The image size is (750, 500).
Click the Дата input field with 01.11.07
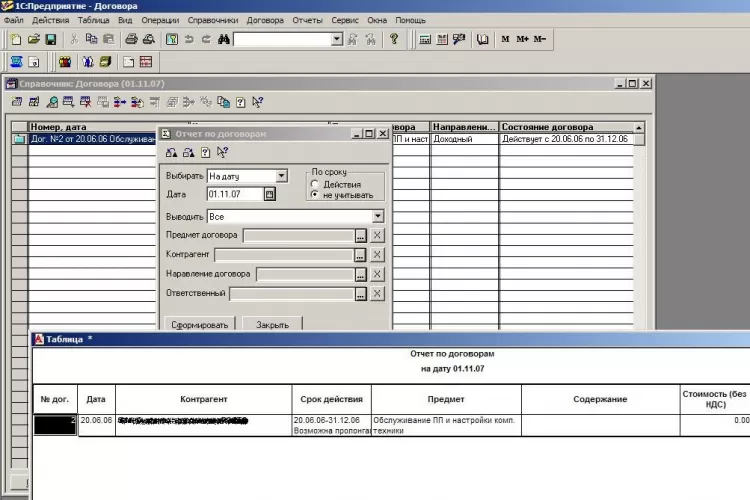coord(234,194)
